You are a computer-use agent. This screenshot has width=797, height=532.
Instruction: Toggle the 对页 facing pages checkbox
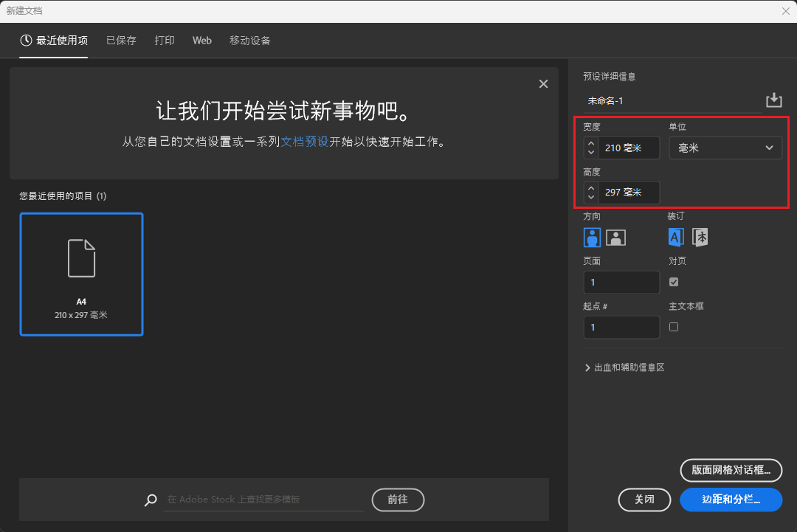tap(674, 282)
